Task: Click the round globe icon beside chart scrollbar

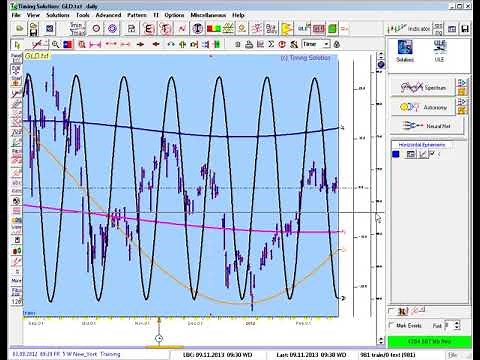Action: [381, 64]
